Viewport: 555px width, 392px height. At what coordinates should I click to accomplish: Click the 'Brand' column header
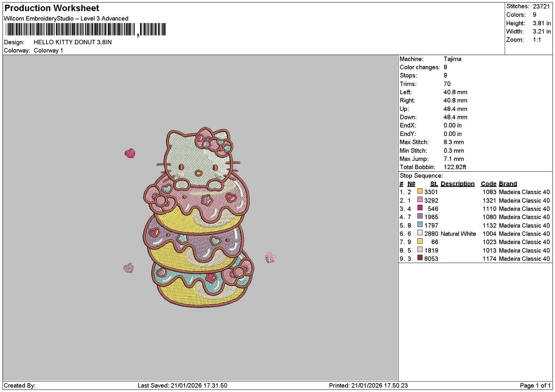(508, 184)
